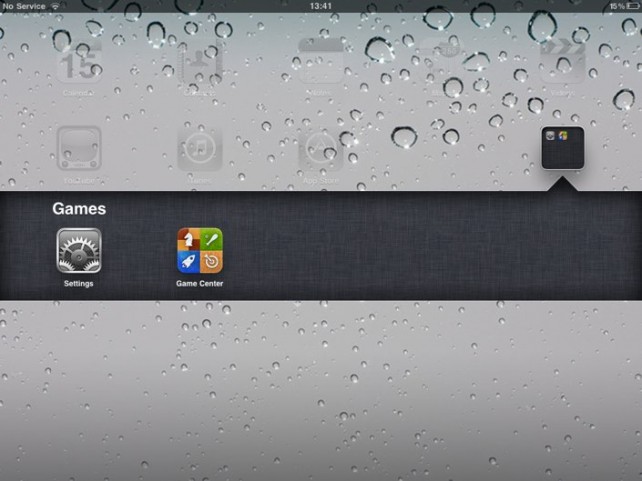
Task: Tap the dimmed YouTube app icon
Action: pos(79,148)
